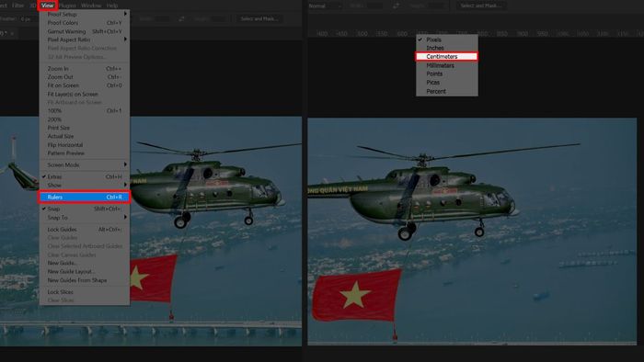
Task: Select Fit Layer(s) on Screen
Action: point(85,94)
